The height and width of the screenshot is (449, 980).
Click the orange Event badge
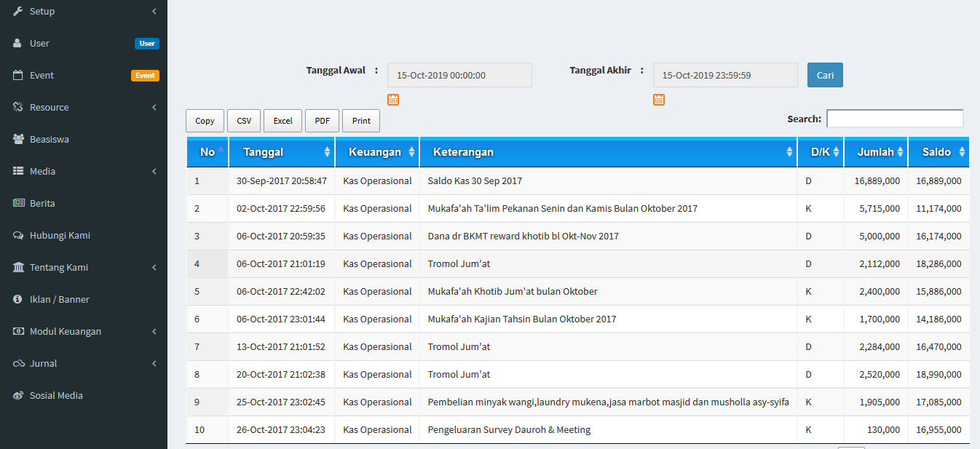[145, 75]
